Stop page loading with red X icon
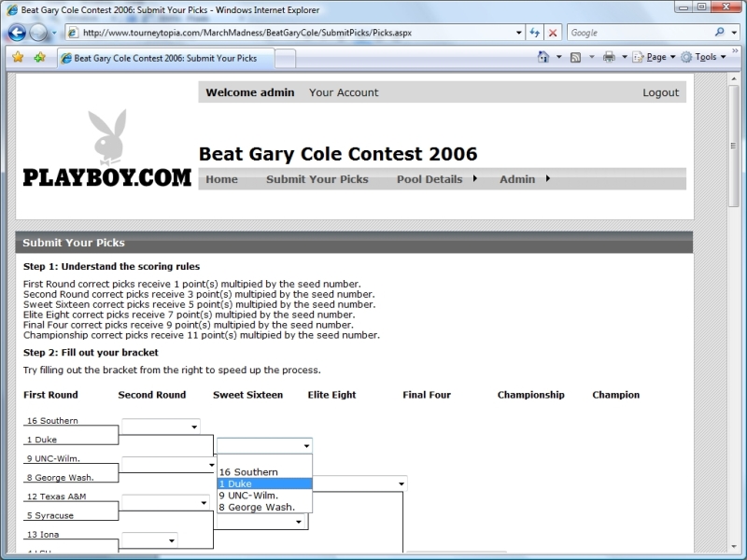 tap(553, 33)
